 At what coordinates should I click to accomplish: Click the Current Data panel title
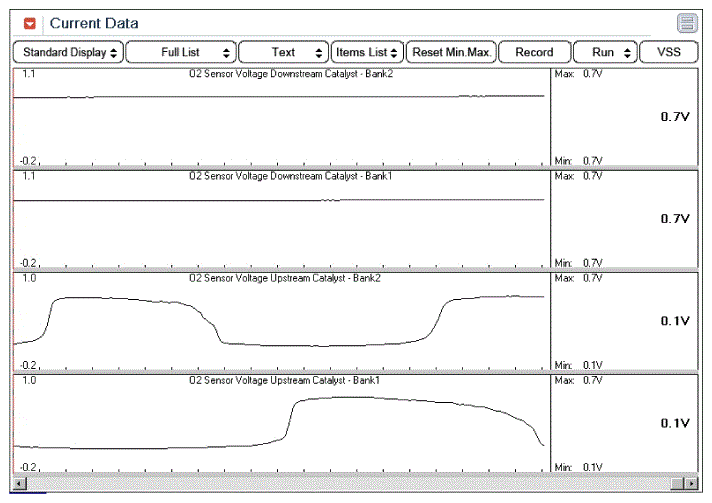click(94, 23)
